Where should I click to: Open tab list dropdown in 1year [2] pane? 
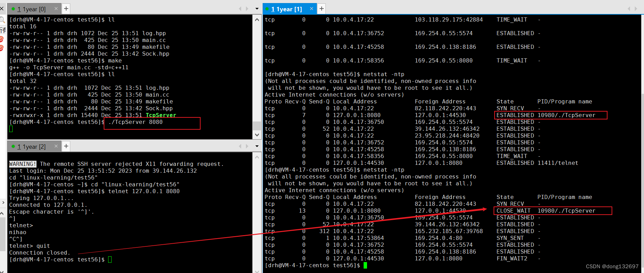coord(257,146)
